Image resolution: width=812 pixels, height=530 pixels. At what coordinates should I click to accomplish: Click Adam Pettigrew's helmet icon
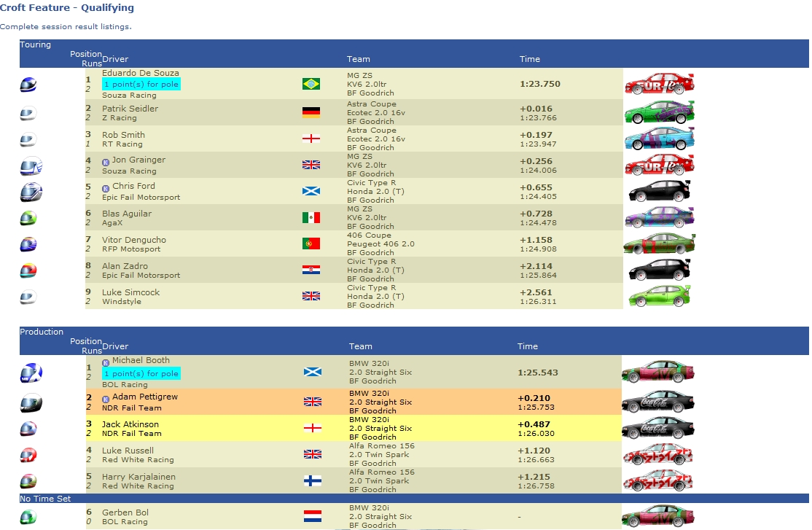(x=31, y=402)
